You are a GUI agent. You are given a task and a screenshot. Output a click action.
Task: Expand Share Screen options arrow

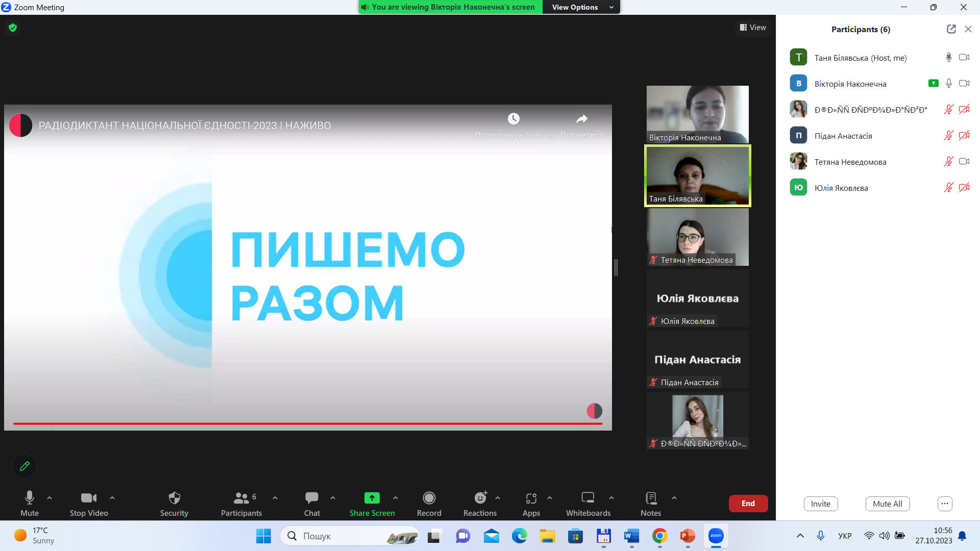coord(396,498)
